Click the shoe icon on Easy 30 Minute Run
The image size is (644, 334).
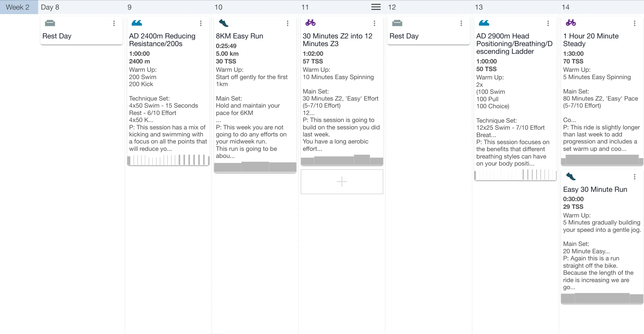click(x=571, y=176)
